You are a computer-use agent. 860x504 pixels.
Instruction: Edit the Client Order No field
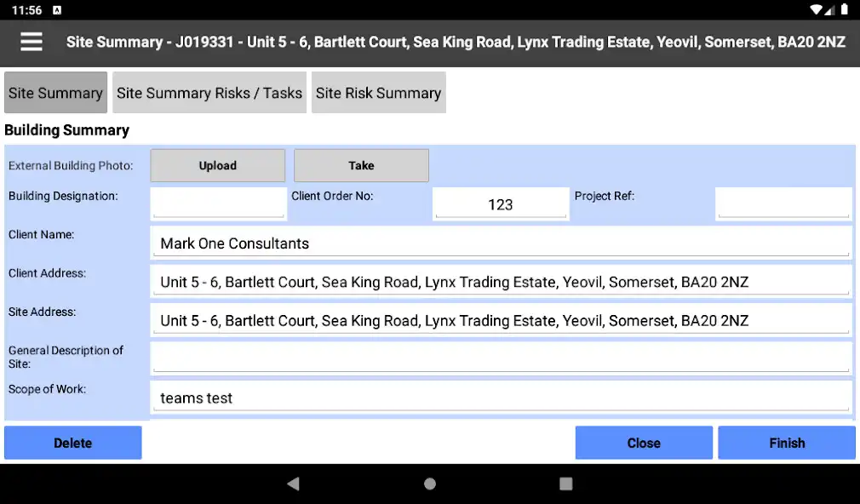click(x=501, y=204)
